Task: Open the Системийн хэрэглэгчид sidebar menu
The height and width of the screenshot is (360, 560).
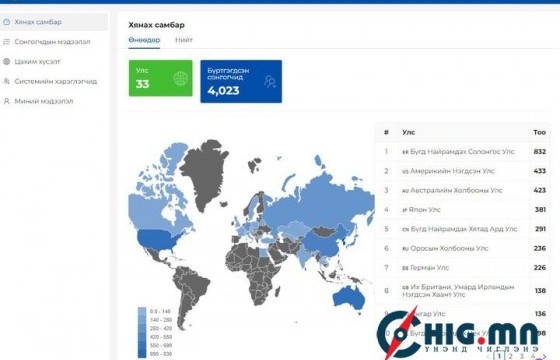Action: [x=54, y=81]
